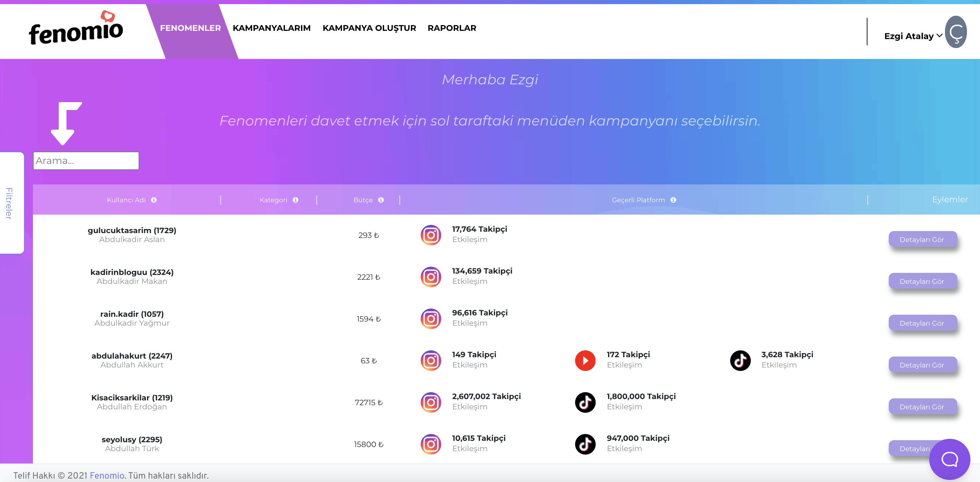Go to the Raporlar tab

pyautogui.click(x=452, y=28)
